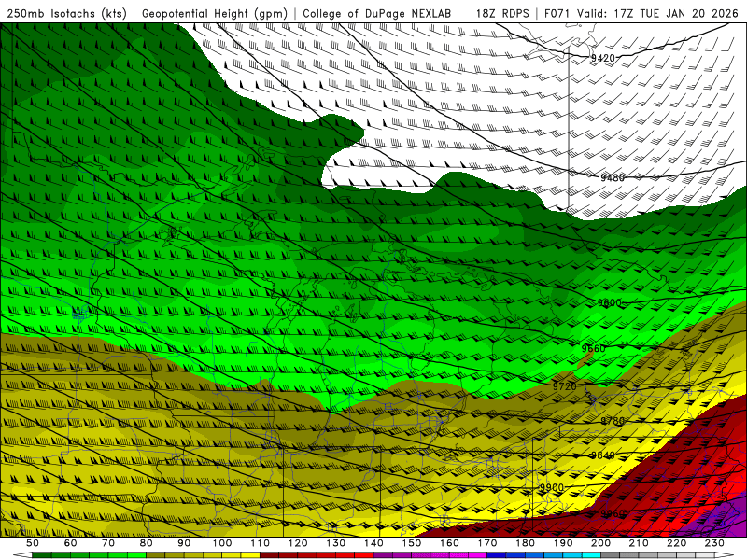Screen dimensions: 747x560
Task: Click the 60 value on the color scale
Action: click(71, 543)
